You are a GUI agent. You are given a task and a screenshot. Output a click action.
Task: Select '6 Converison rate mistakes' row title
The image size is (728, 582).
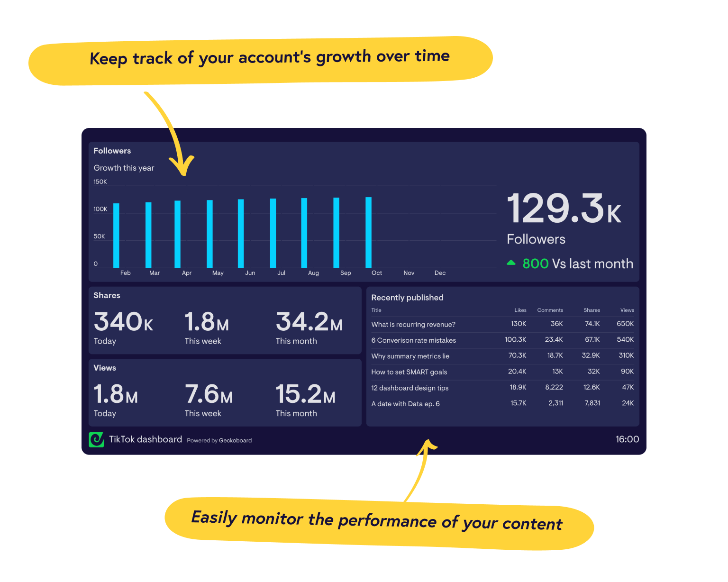pos(414,340)
